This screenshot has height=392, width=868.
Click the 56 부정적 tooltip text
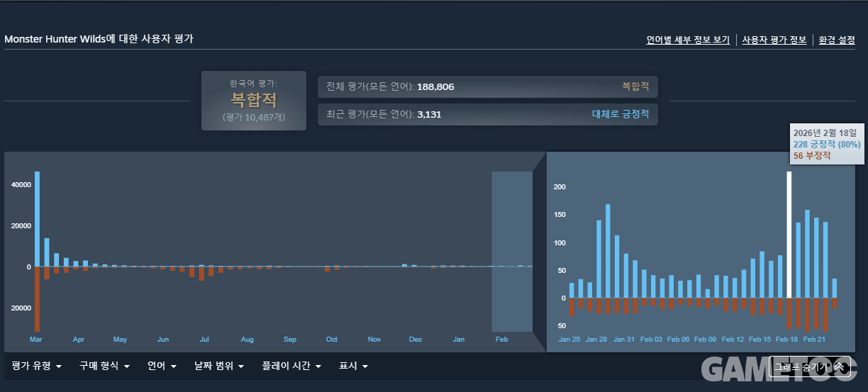coord(812,155)
